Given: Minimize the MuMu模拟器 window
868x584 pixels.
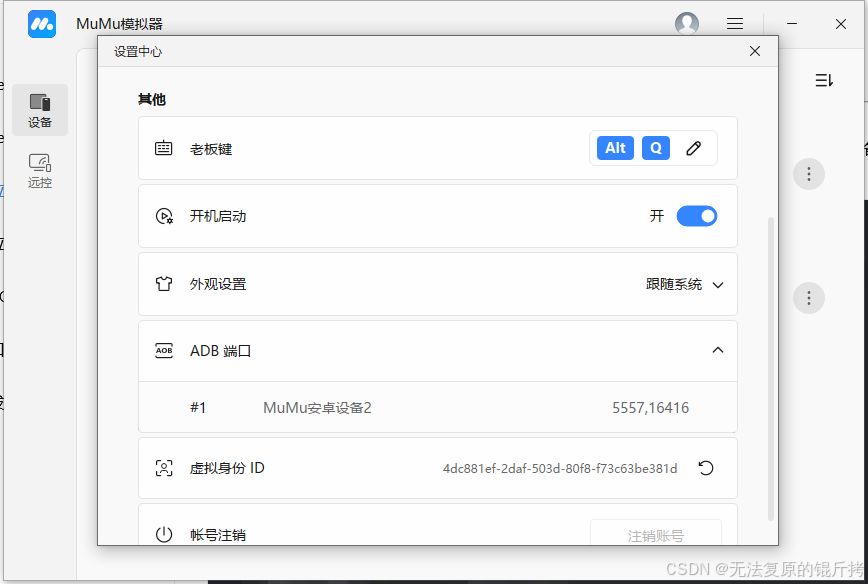Looking at the screenshot, I should pos(792,24).
